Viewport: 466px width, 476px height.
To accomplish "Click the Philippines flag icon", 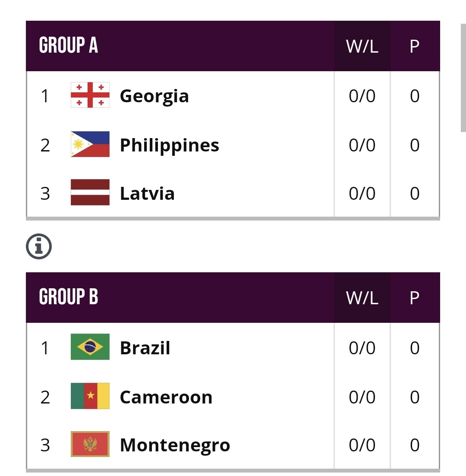I will coord(90,144).
